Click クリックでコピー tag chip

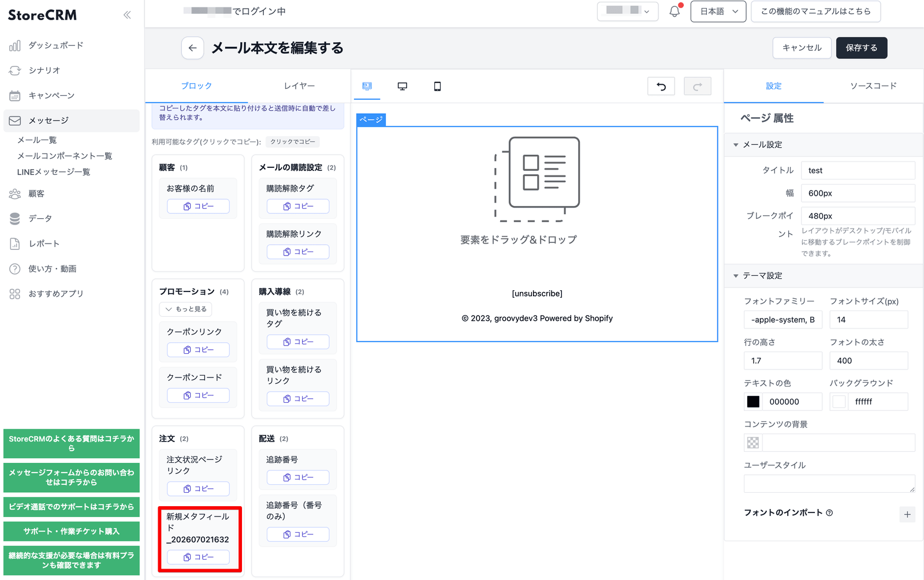pos(293,142)
